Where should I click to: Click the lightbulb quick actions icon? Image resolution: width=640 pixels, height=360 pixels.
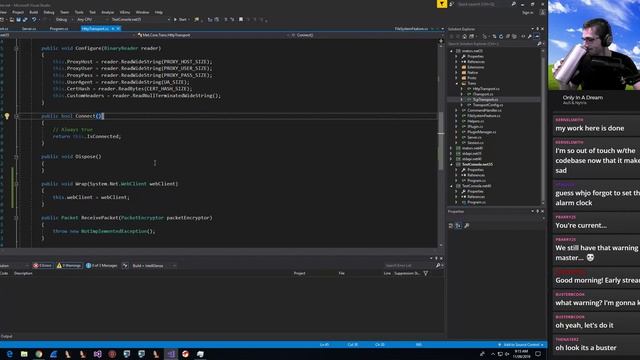point(7,116)
